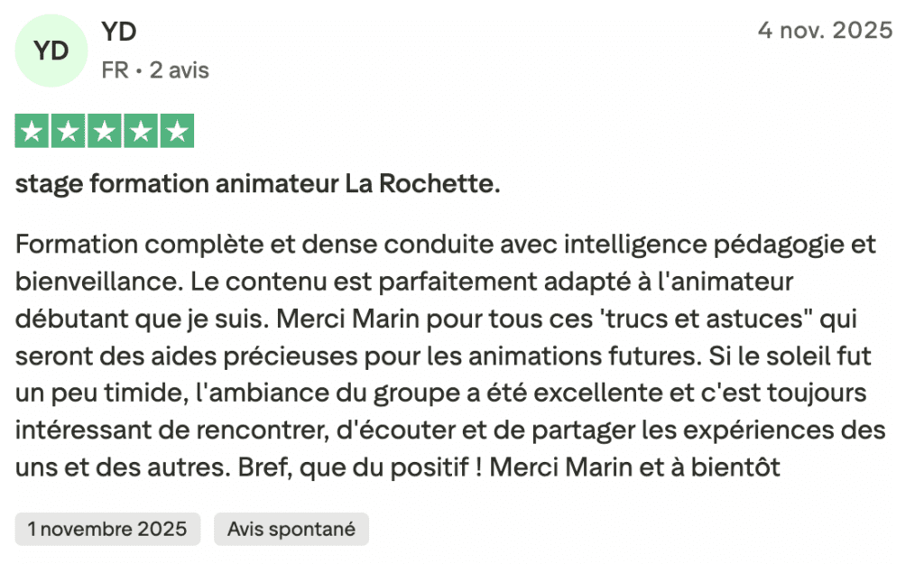Screen dimensions: 924x564
Task: Click the FR country label
Action: tap(115, 70)
